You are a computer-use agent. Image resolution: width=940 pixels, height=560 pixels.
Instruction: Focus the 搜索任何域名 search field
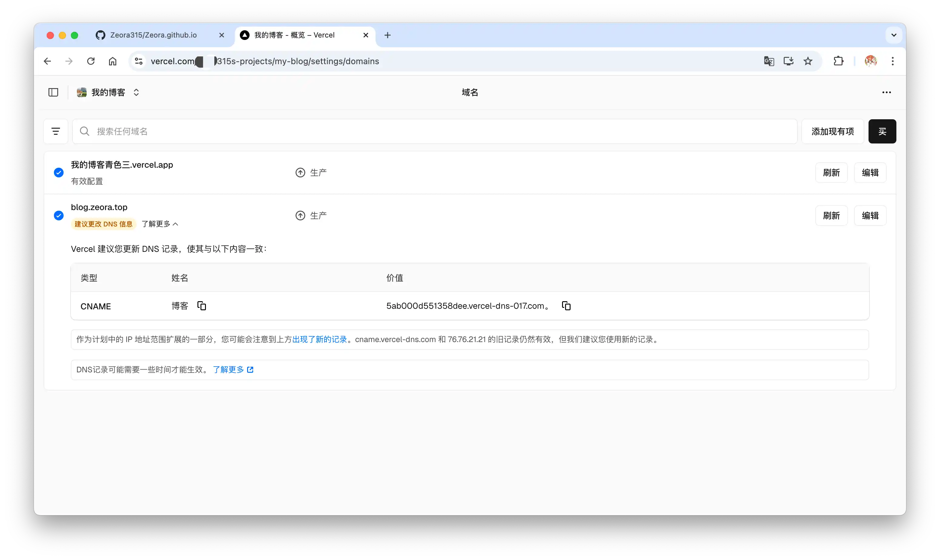click(x=435, y=131)
